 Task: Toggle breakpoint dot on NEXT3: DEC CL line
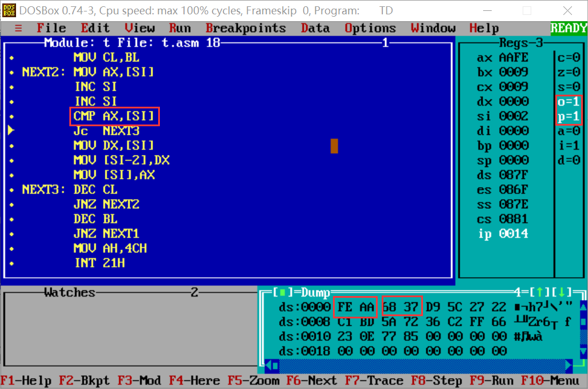[11, 190]
